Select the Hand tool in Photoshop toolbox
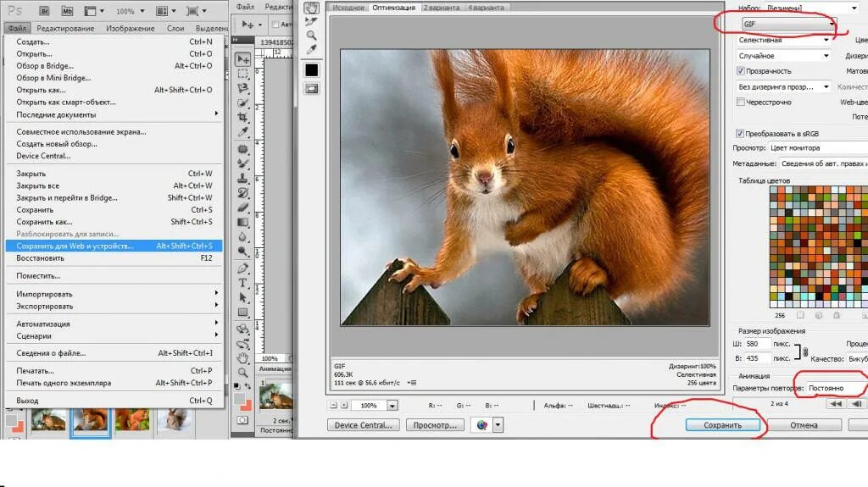Image resolution: width=868 pixels, height=487 pixels. [x=242, y=358]
